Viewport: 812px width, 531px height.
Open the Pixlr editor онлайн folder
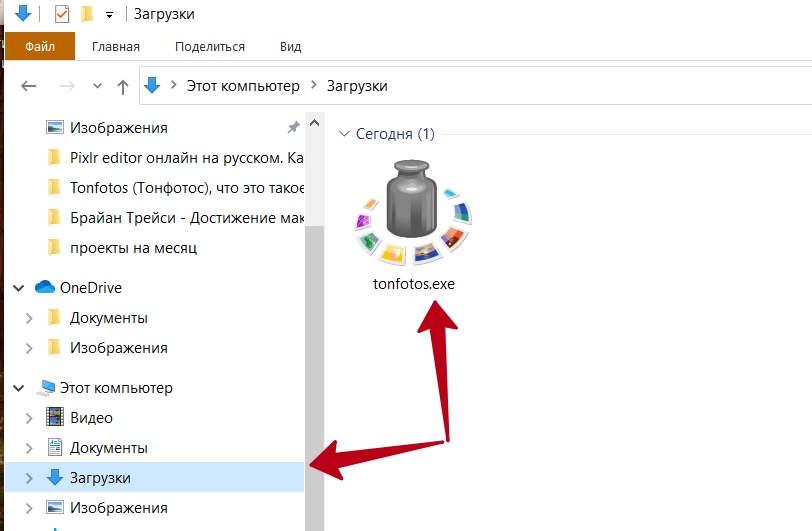tap(186, 157)
